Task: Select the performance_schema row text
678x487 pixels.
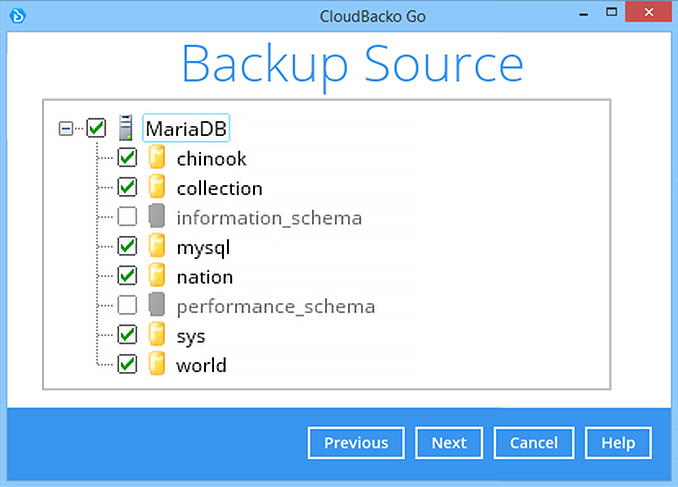Action: point(276,307)
